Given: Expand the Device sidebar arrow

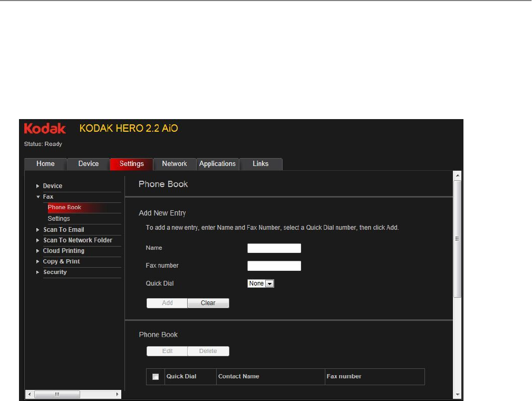Looking at the screenshot, I should (37, 186).
